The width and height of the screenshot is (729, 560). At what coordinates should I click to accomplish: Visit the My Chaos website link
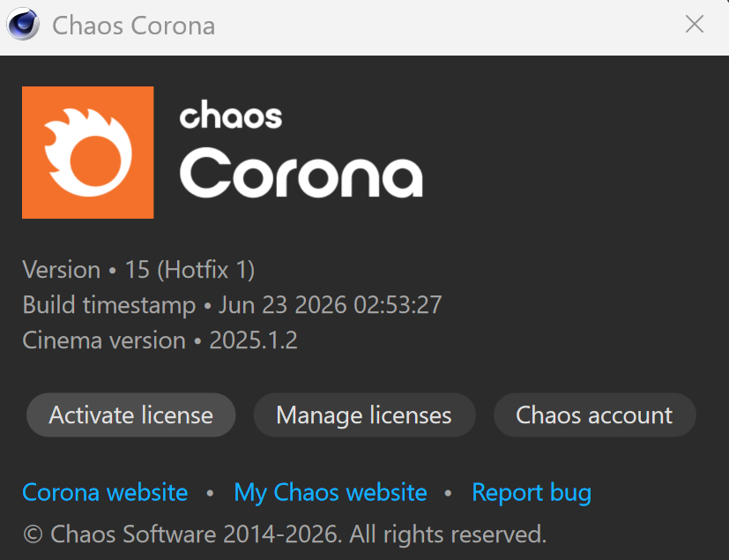coord(330,493)
